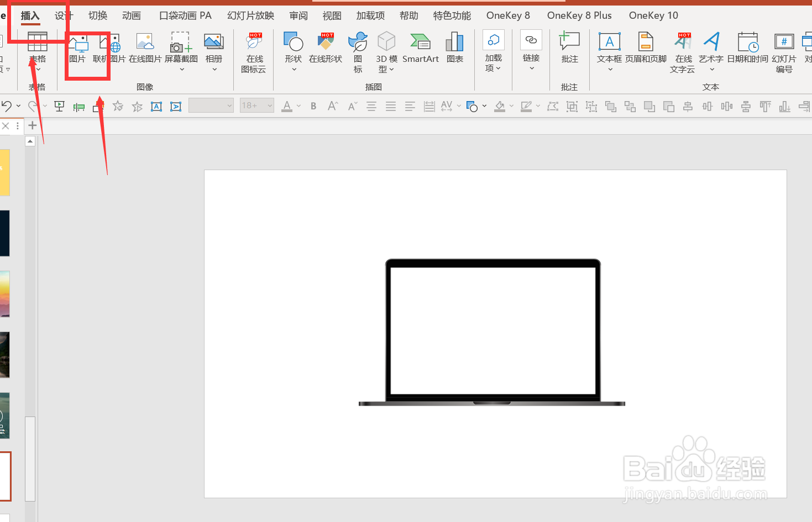The height and width of the screenshot is (522, 812).
Task: Insert 艺术字 WordArt
Action: click(711, 52)
